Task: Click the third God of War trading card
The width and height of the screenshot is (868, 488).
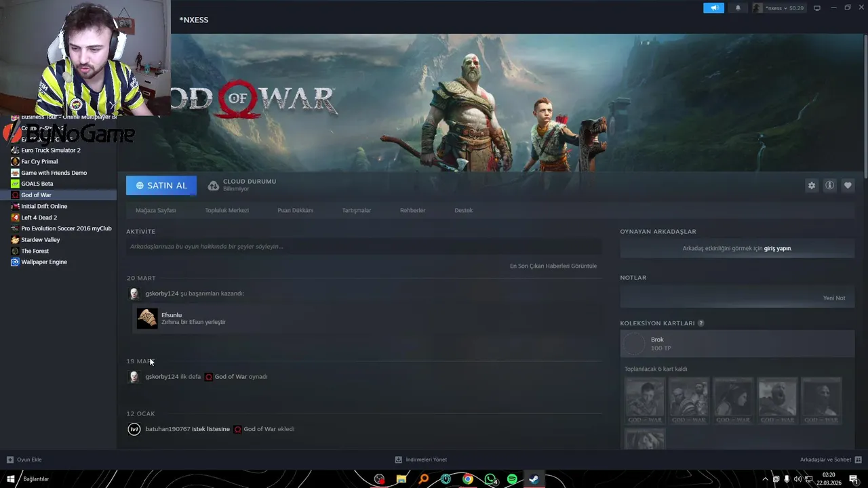Action: 733,401
